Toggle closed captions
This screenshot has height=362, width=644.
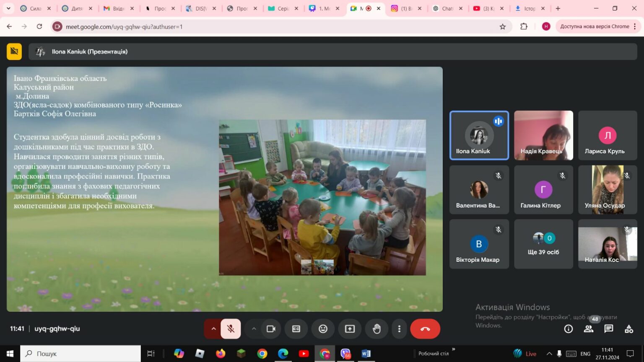(296, 329)
